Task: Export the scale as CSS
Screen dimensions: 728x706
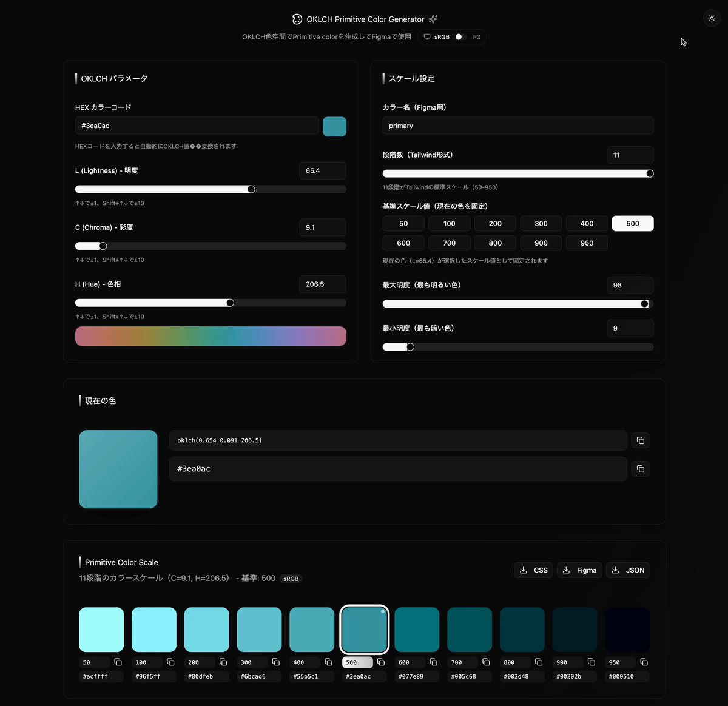Action: 533,570
